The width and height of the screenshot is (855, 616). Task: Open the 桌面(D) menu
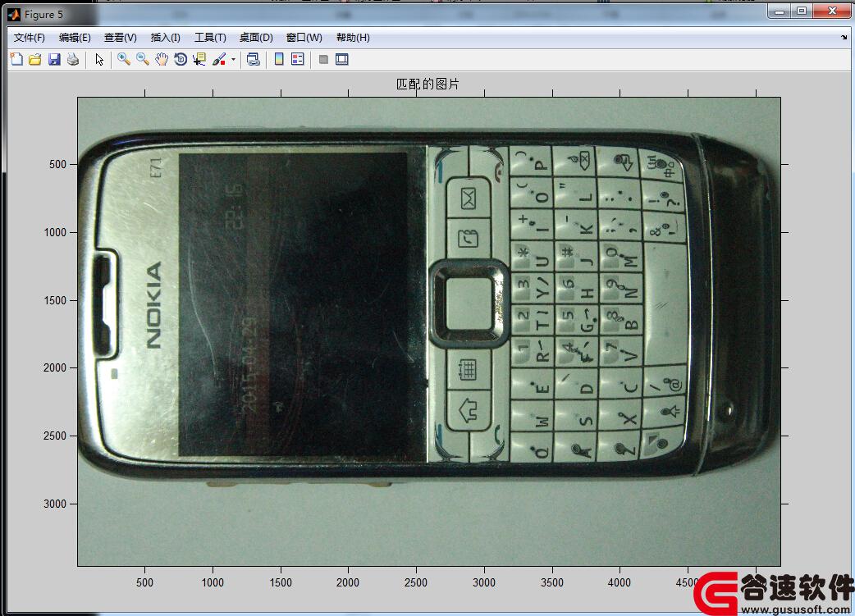[256, 38]
